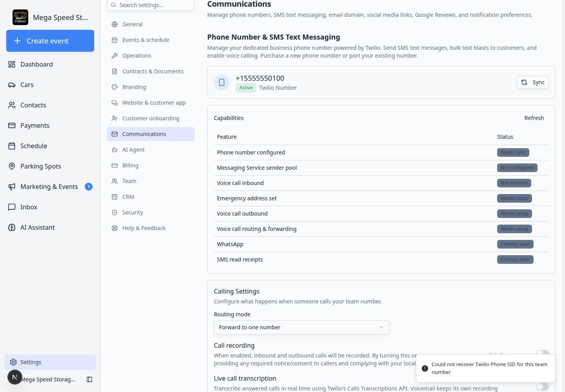Open the Routing mode dropdown
Screen dimensions: 565x392
tap(301, 327)
